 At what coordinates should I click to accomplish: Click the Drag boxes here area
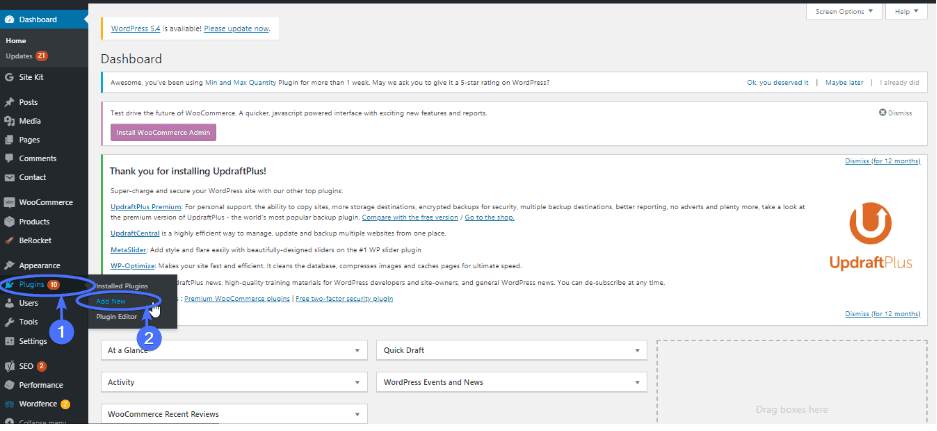(792, 385)
